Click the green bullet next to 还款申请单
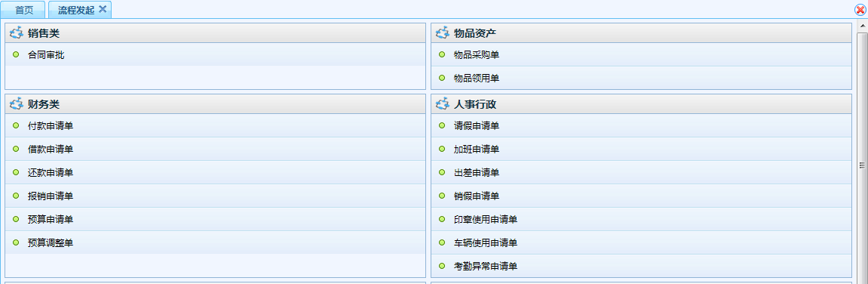The width and height of the screenshot is (868, 284). (x=16, y=172)
